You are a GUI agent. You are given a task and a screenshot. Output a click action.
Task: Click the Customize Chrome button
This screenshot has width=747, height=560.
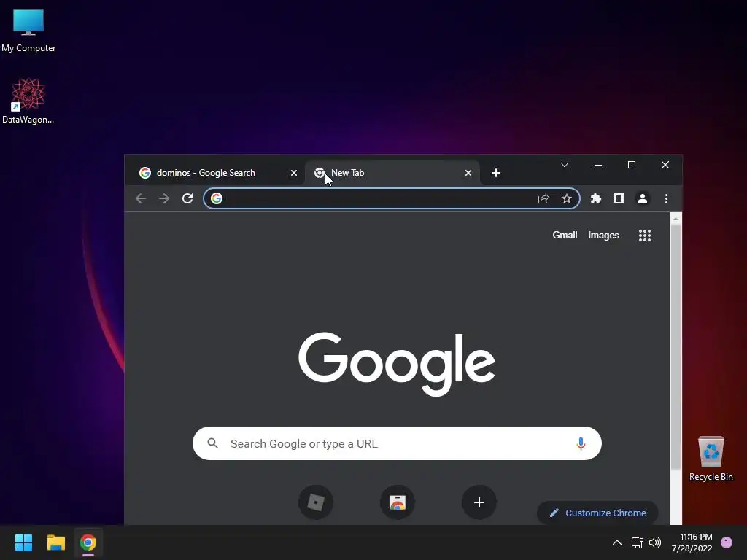click(598, 513)
